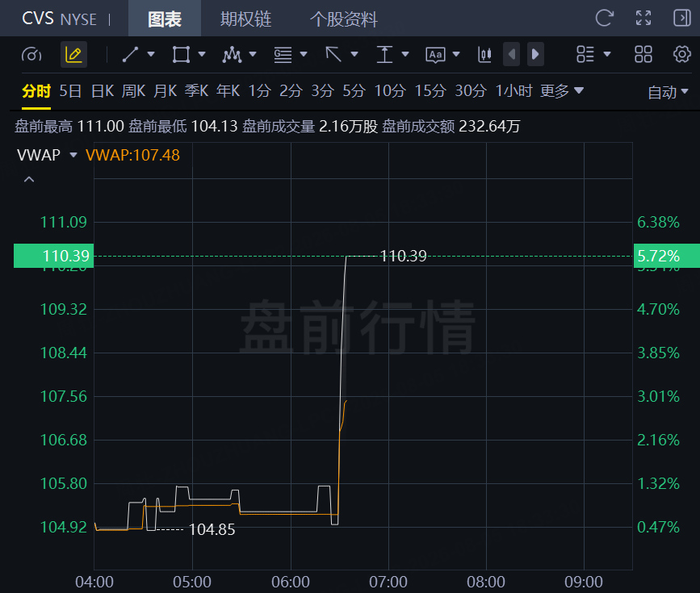Select the 1小时 timeframe
Image resolution: width=700 pixels, height=593 pixels.
(513, 91)
